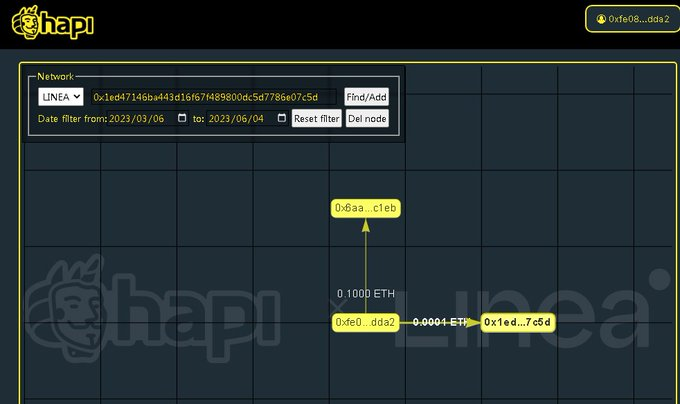Select the date filter to field 2023/06/04
Viewport: 680px width, 404px height.
[247, 118]
